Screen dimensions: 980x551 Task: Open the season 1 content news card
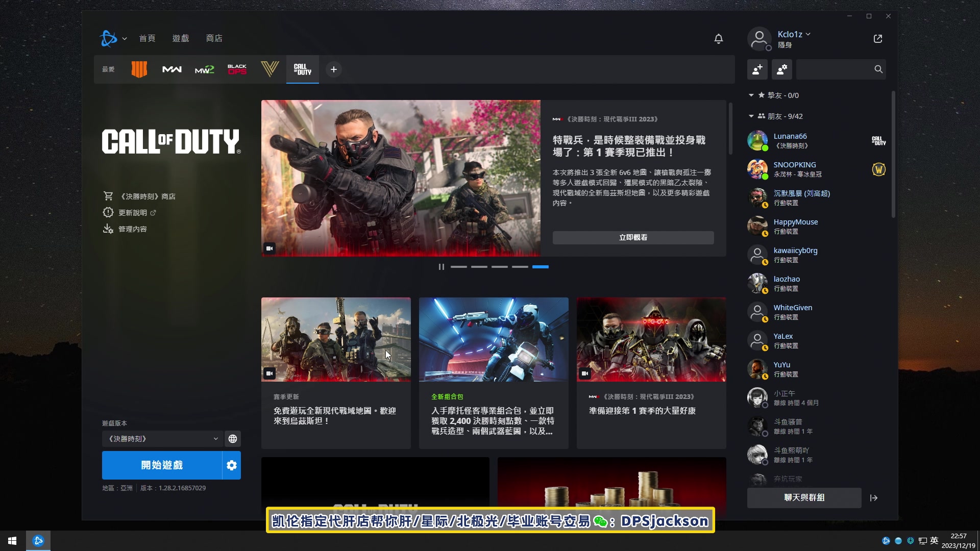tap(651, 373)
